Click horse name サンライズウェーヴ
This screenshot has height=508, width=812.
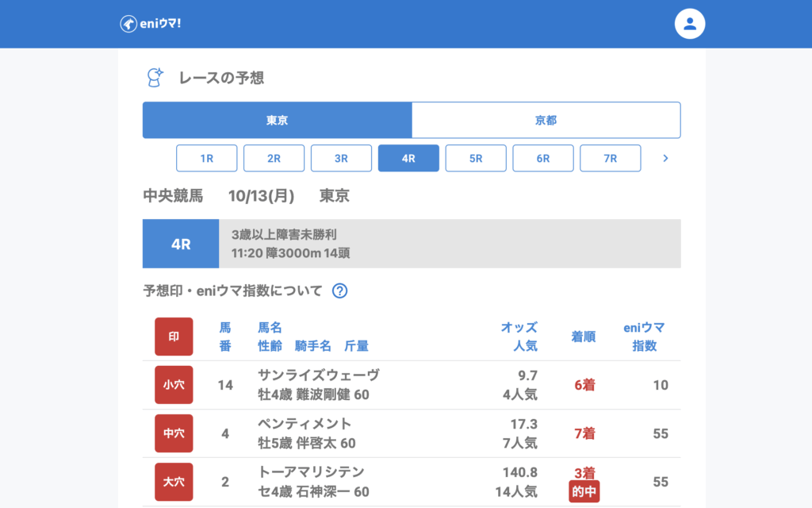pyautogui.click(x=319, y=375)
